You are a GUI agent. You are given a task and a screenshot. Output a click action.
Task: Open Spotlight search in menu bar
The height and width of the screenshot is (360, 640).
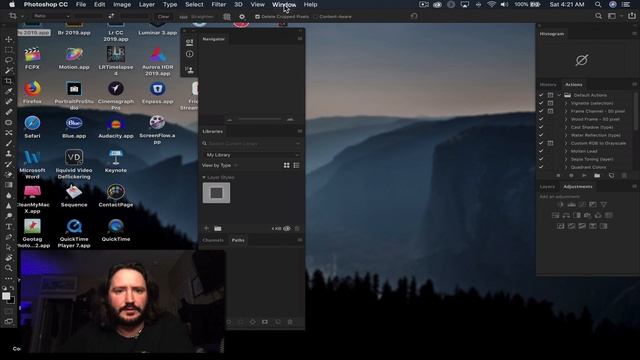point(598,4)
